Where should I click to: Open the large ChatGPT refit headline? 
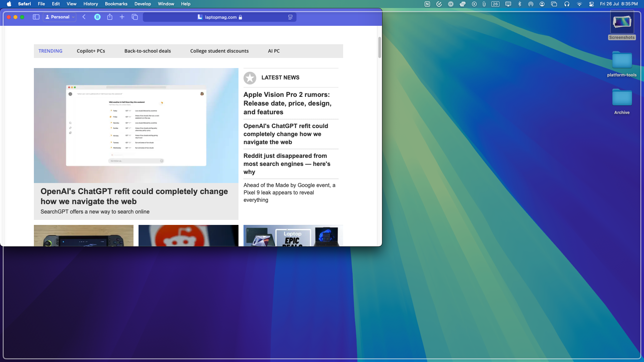point(134,196)
